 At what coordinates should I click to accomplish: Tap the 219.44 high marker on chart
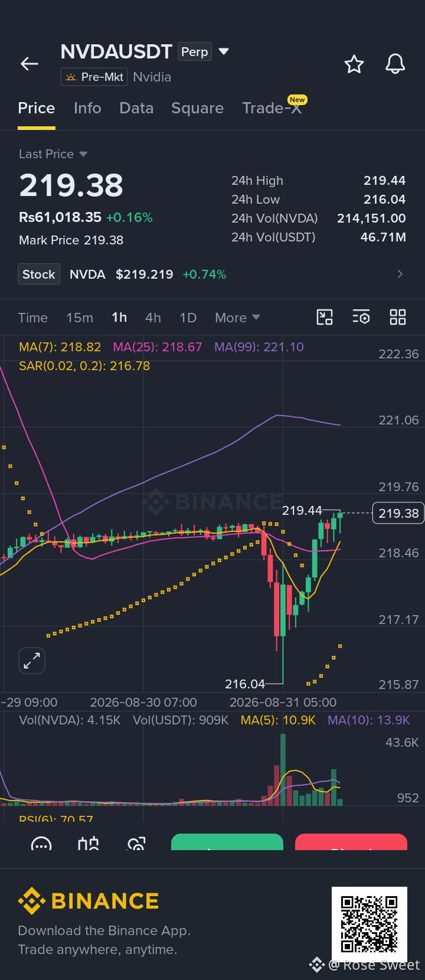[302, 510]
